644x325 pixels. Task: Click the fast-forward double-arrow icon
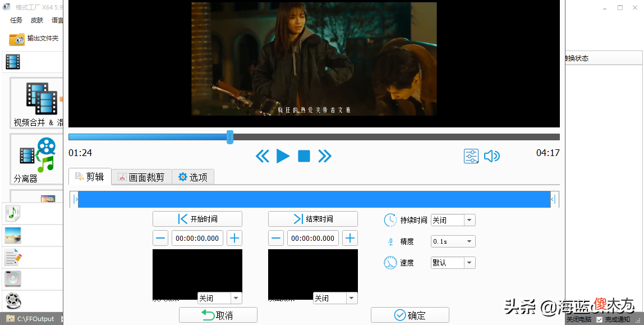[x=324, y=156]
